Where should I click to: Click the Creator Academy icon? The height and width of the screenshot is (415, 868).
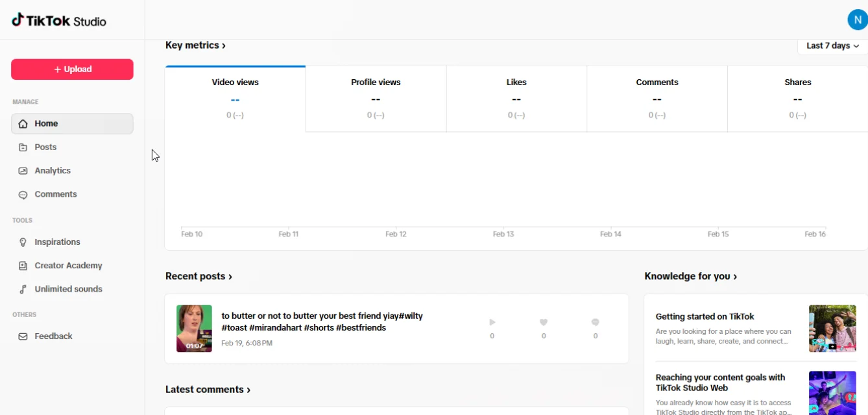(23, 266)
